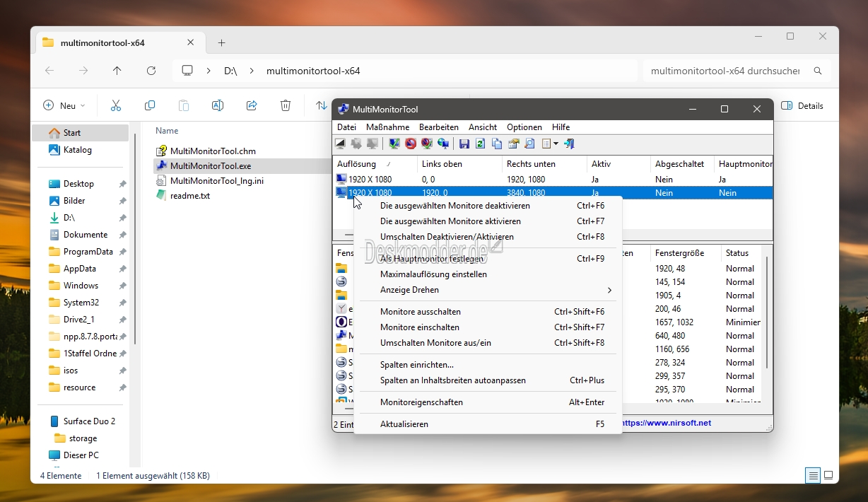The image size is (868, 502).
Task: Click the exit door icon in MultiMonitorTool toolbar
Action: click(568, 144)
